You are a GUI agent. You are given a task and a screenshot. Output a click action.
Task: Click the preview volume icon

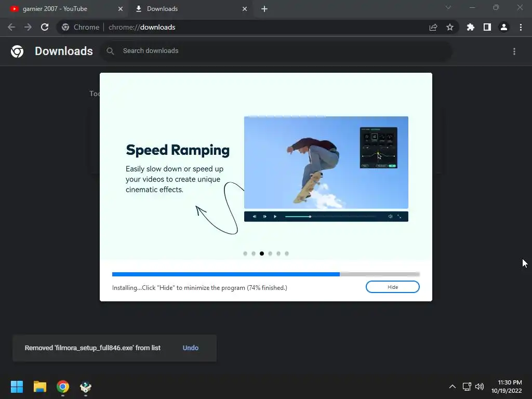click(391, 217)
